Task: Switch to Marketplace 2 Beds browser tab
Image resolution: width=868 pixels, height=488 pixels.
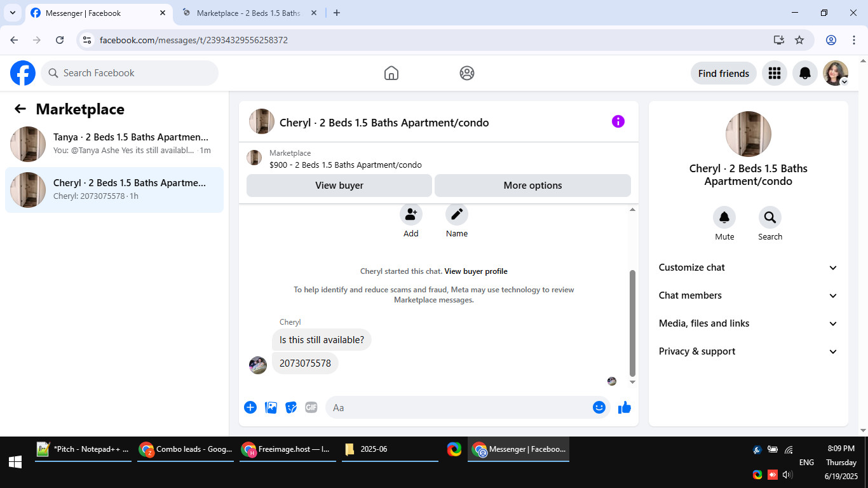Action: tap(249, 13)
